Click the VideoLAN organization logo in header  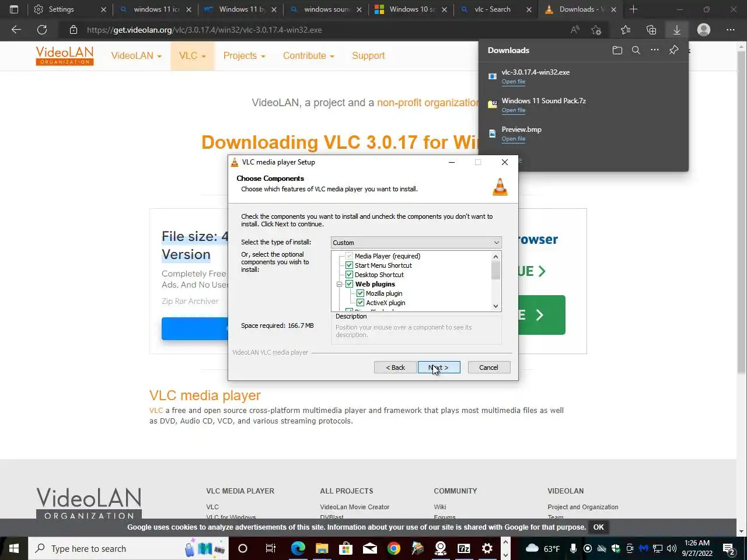click(65, 56)
